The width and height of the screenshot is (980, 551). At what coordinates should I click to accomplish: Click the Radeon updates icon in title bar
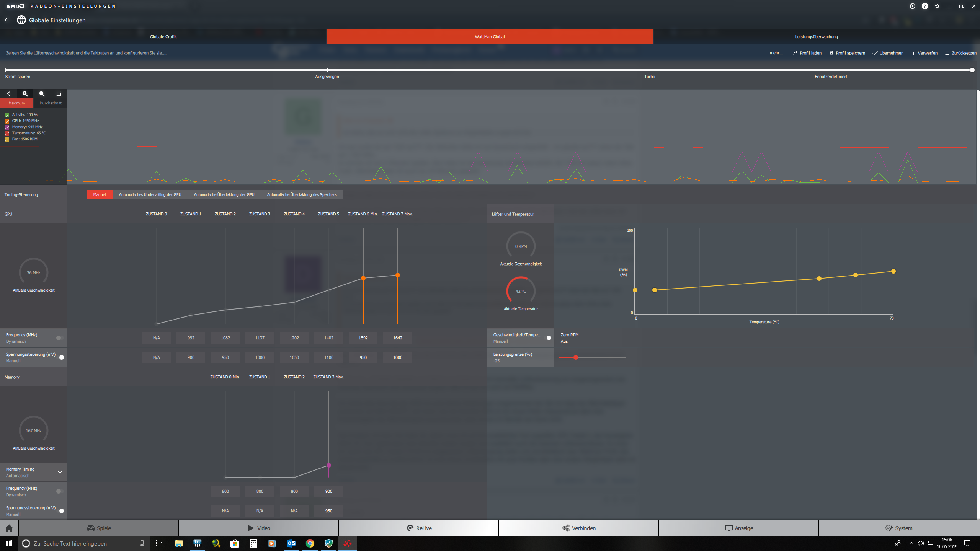[x=913, y=6]
